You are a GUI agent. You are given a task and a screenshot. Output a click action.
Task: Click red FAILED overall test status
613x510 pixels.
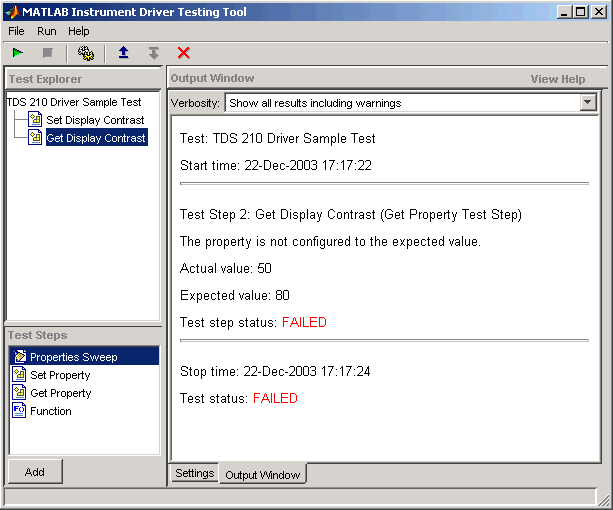coord(275,398)
